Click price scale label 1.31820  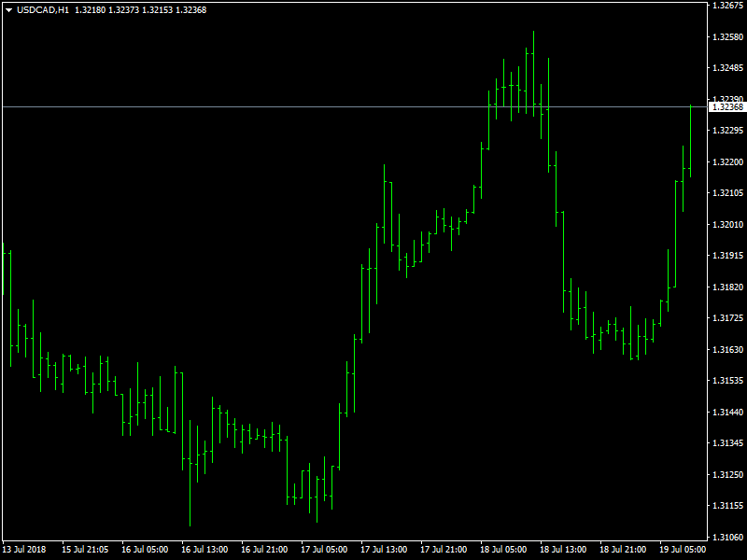pos(727,287)
